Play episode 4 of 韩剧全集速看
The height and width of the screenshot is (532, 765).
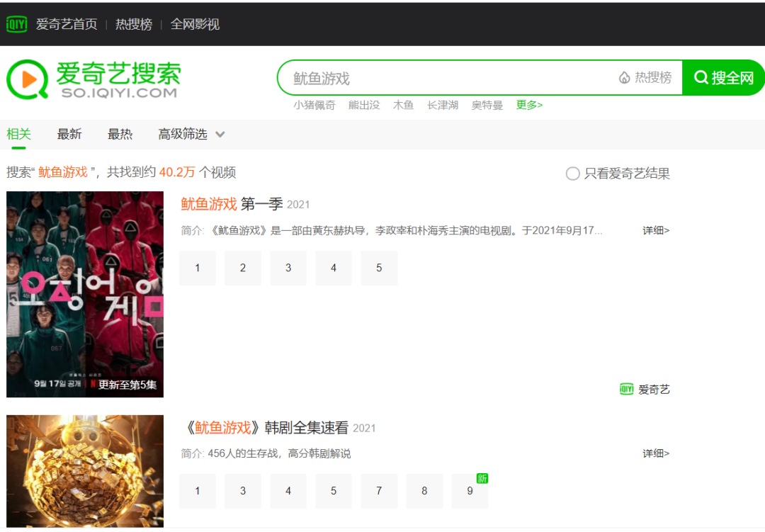288,491
